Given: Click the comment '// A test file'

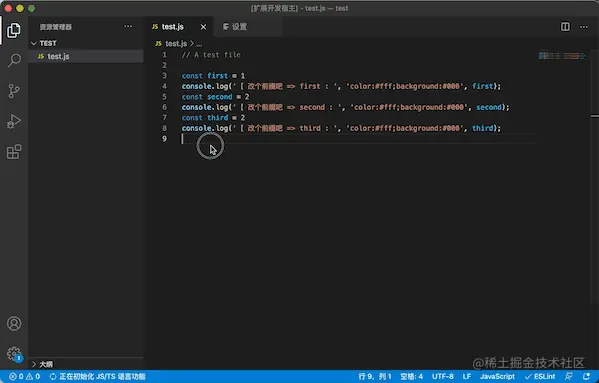Looking at the screenshot, I should pyautogui.click(x=211, y=55).
